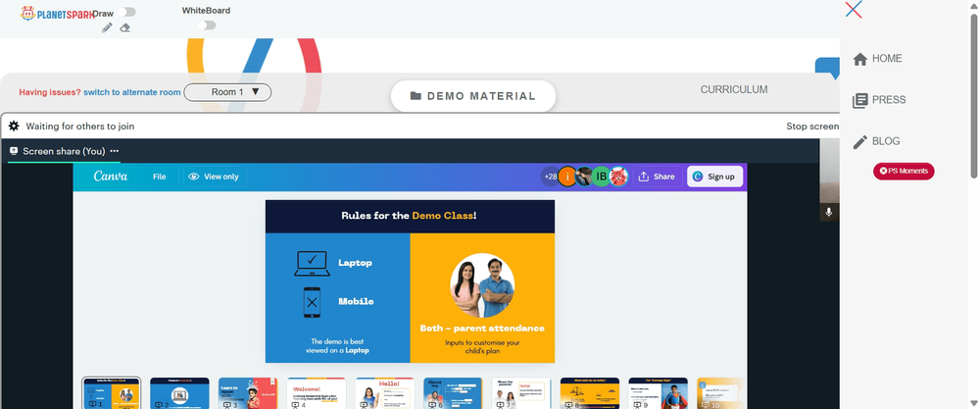This screenshot has width=980, height=409.
Task: Click the Canva logo
Action: pyautogui.click(x=111, y=177)
